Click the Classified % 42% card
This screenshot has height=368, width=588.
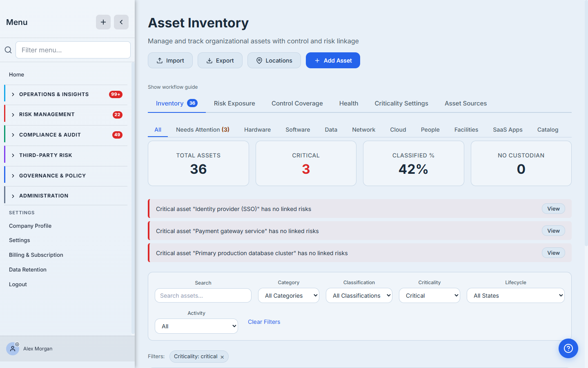tap(414, 164)
